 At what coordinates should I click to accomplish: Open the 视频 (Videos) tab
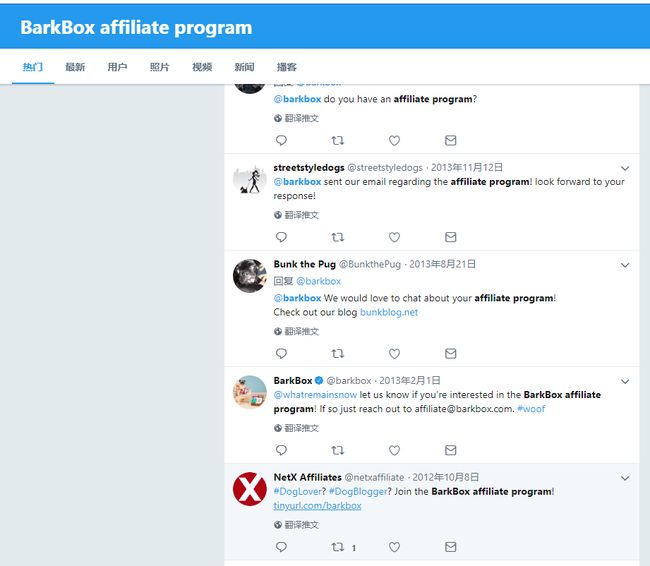[202, 67]
